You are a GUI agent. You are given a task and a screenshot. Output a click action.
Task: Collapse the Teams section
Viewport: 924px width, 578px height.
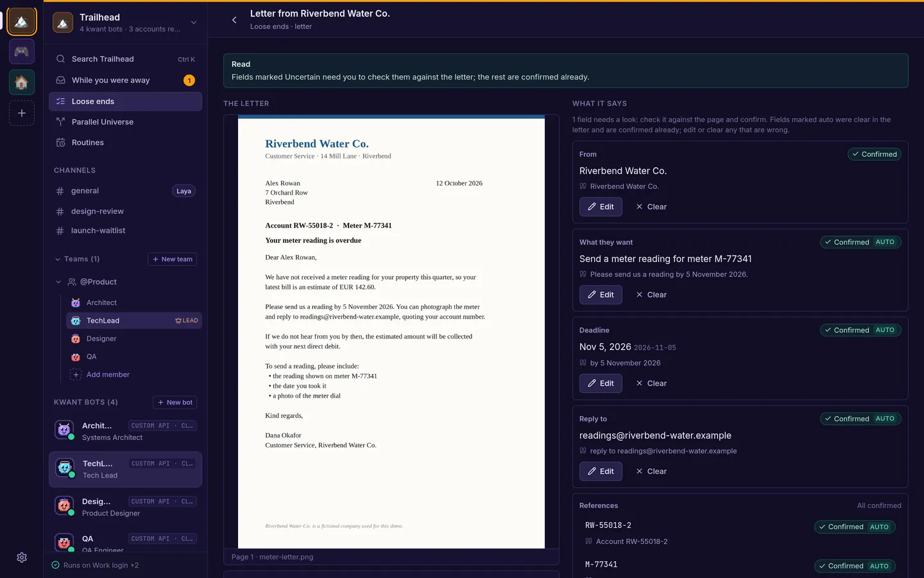click(58, 259)
